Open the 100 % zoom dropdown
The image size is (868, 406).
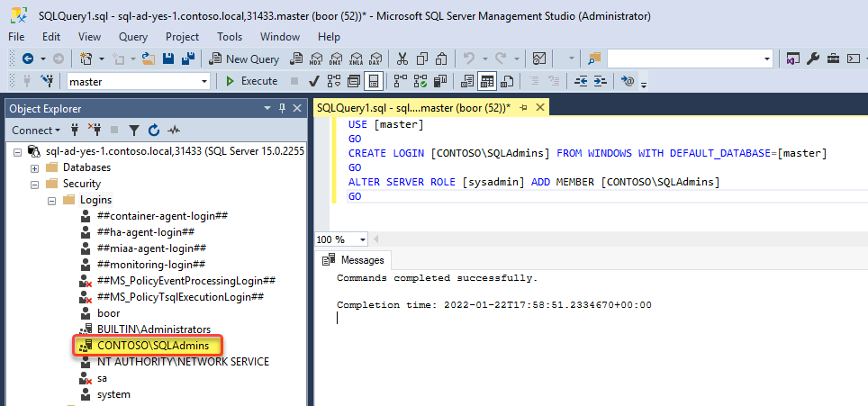(x=363, y=239)
